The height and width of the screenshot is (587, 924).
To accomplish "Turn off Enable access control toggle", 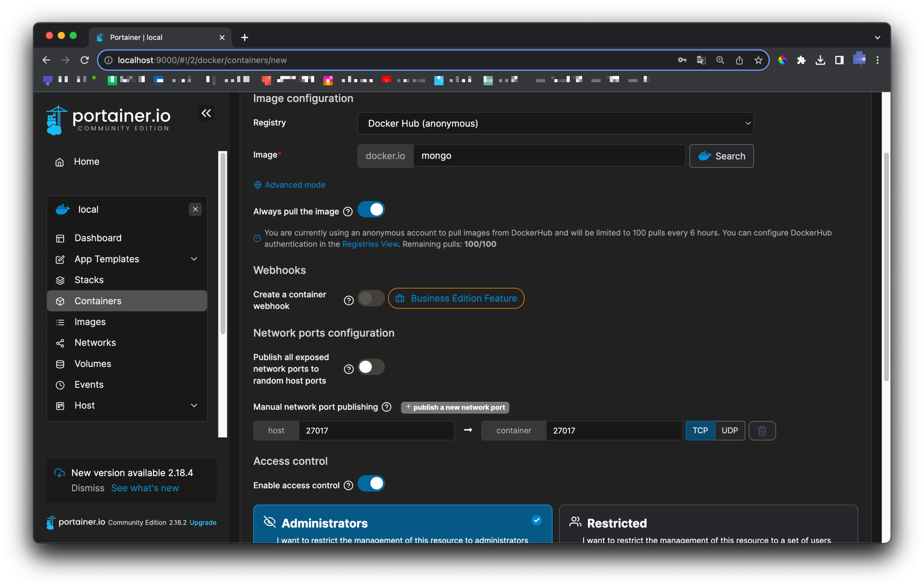I will tap(371, 484).
